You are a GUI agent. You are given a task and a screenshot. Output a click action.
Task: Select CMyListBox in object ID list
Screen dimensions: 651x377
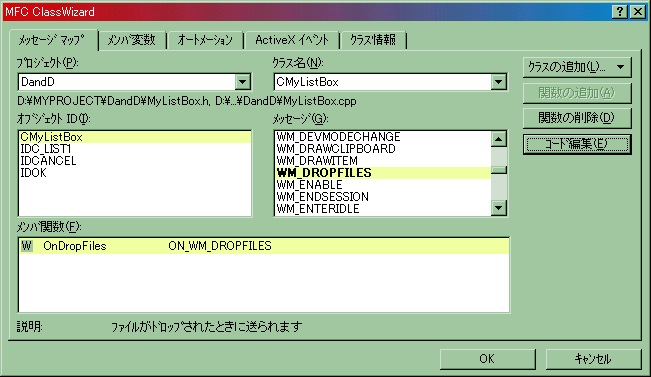coord(135,137)
